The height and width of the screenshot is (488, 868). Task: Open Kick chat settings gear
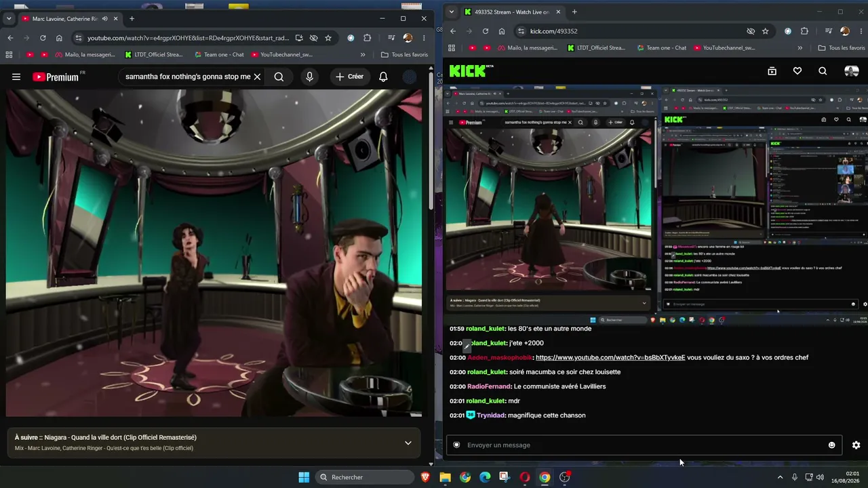tap(856, 445)
